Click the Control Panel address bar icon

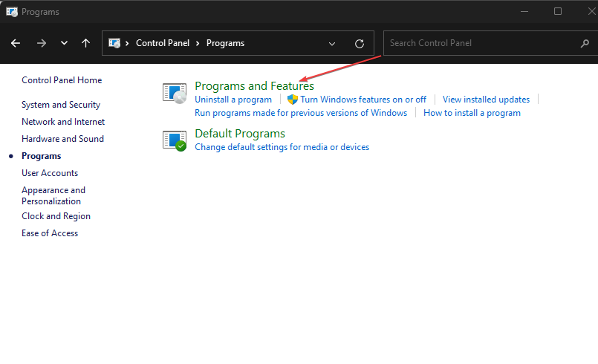tap(115, 43)
